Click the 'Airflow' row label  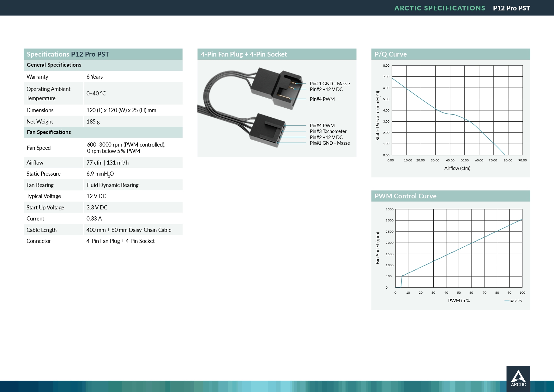click(x=35, y=163)
